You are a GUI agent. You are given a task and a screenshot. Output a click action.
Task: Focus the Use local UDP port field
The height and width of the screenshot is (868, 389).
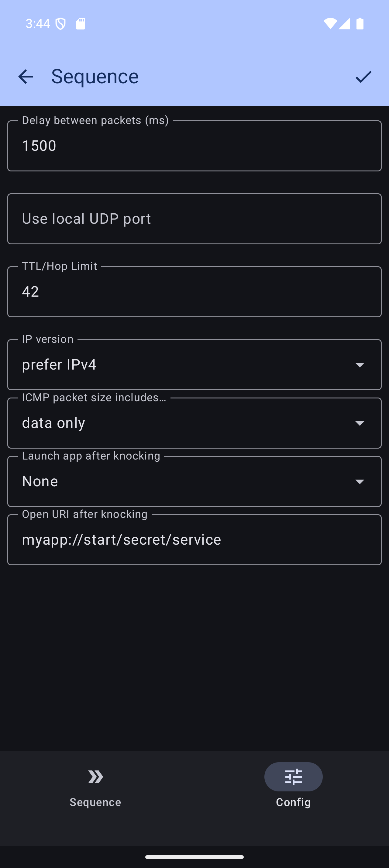pyautogui.click(x=194, y=219)
